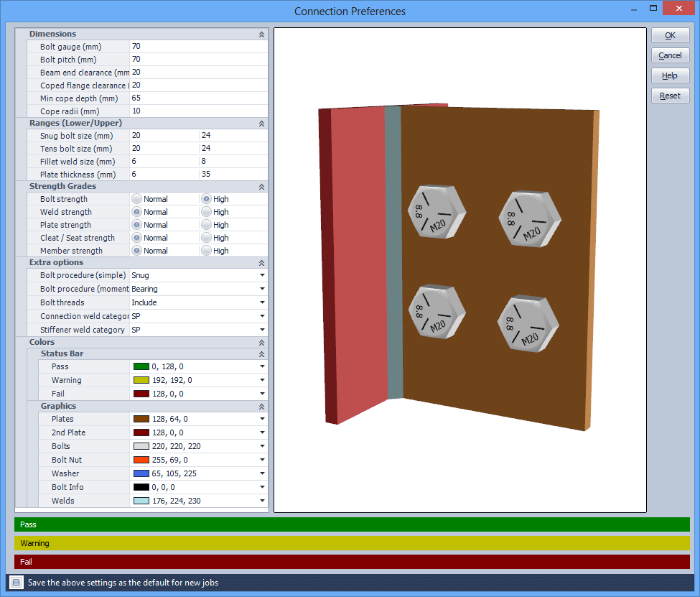Click the brown Plates color swatch
The image size is (700, 597).
[x=141, y=419]
